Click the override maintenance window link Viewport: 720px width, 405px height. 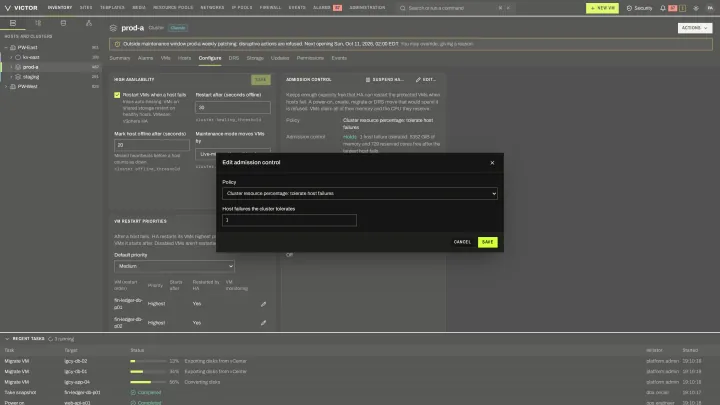pyautogui.click(x=437, y=44)
